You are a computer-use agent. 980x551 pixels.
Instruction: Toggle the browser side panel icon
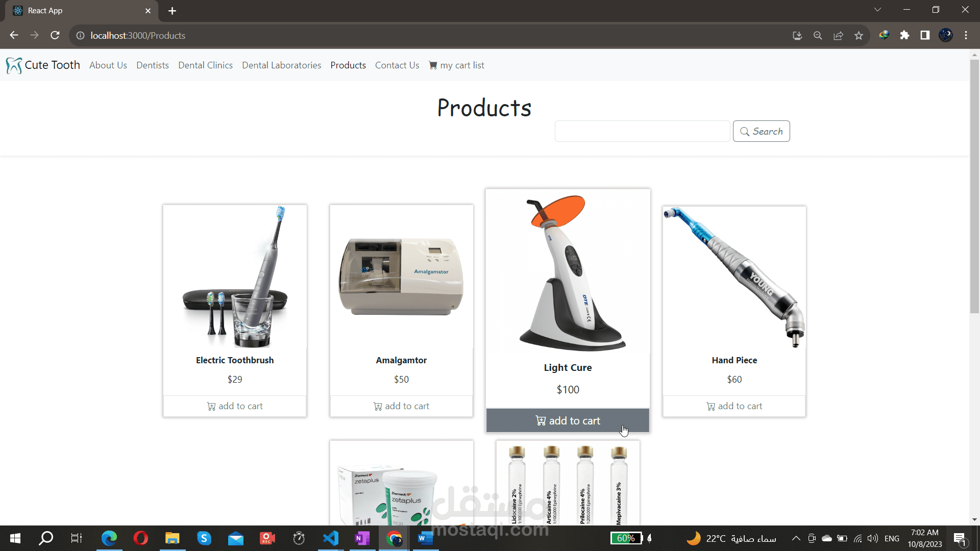click(925, 35)
